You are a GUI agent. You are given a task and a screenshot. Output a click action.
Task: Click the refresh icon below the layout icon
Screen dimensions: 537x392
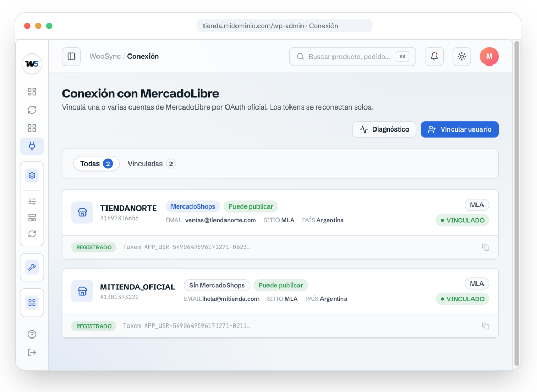[x=32, y=234]
